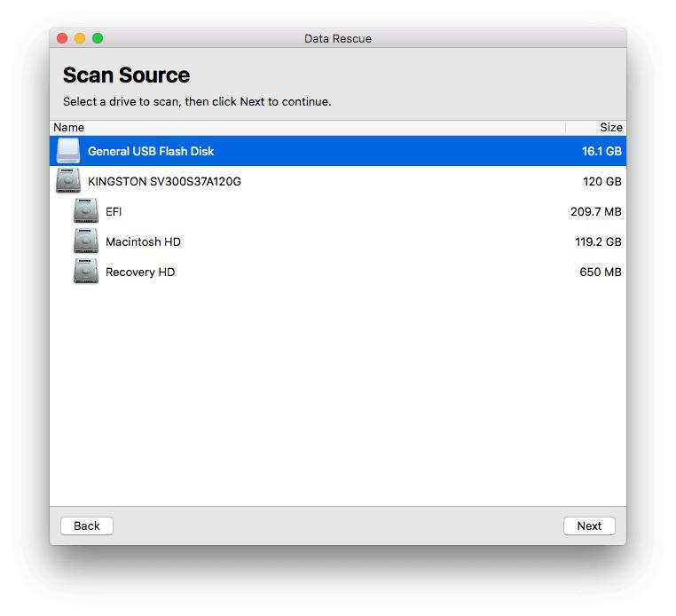Click the EFI partition disk icon
Screen dimensions: 676x616
point(86,211)
